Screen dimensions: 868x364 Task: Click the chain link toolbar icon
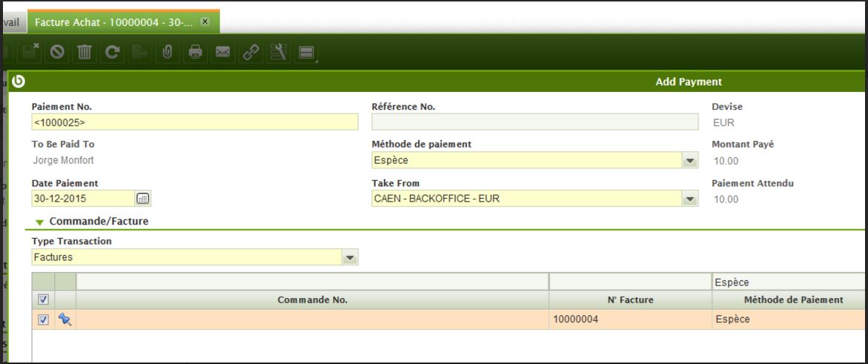251,52
